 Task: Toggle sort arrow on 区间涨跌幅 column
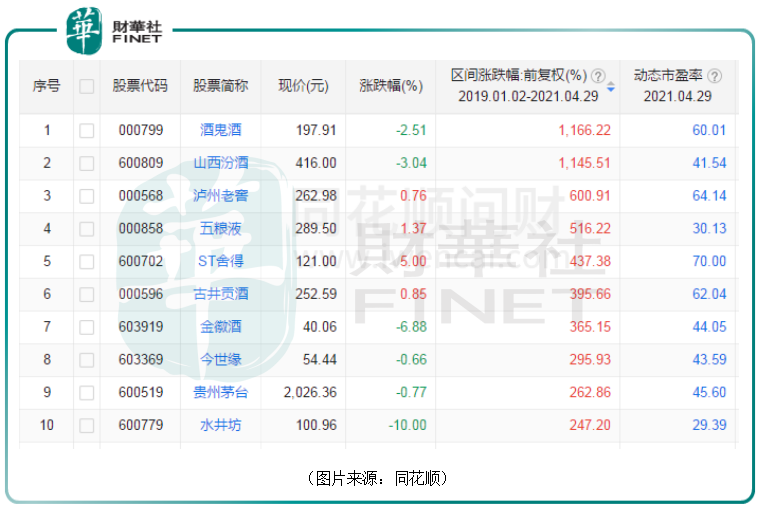point(611,88)
